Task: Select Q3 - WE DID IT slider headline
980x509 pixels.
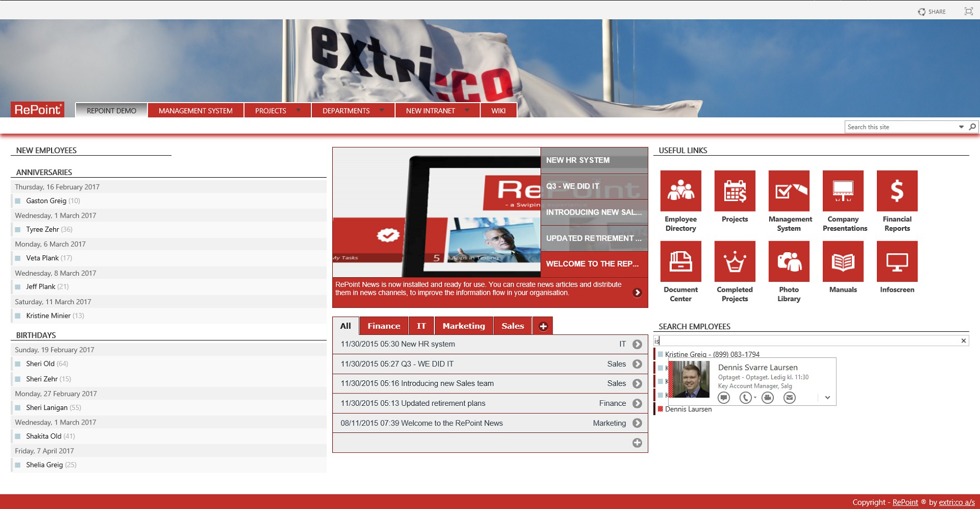Action: point(594,187)
